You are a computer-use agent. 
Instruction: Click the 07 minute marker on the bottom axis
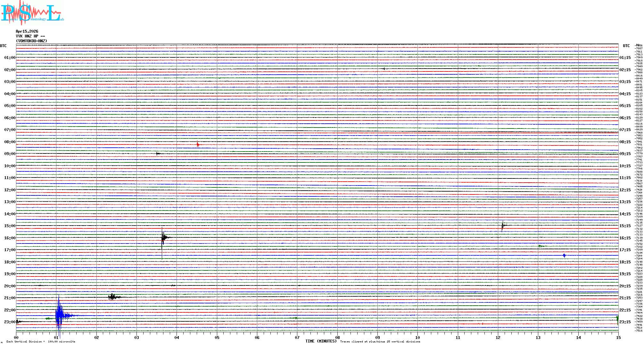click(x=297, y=337)
